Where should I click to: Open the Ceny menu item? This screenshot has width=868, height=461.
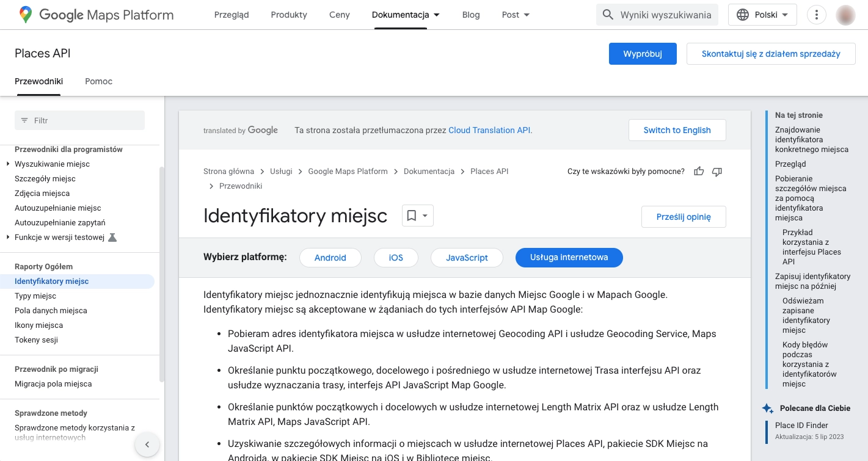point(339,15)
